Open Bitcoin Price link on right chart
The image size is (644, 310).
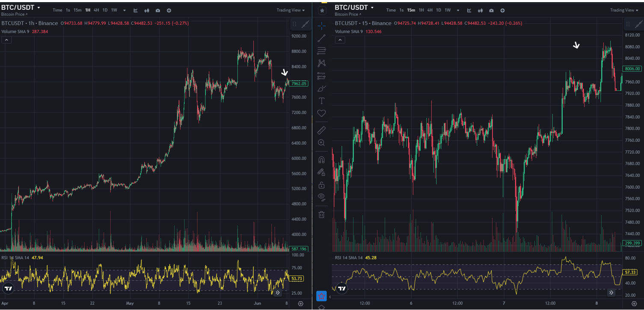348,15
